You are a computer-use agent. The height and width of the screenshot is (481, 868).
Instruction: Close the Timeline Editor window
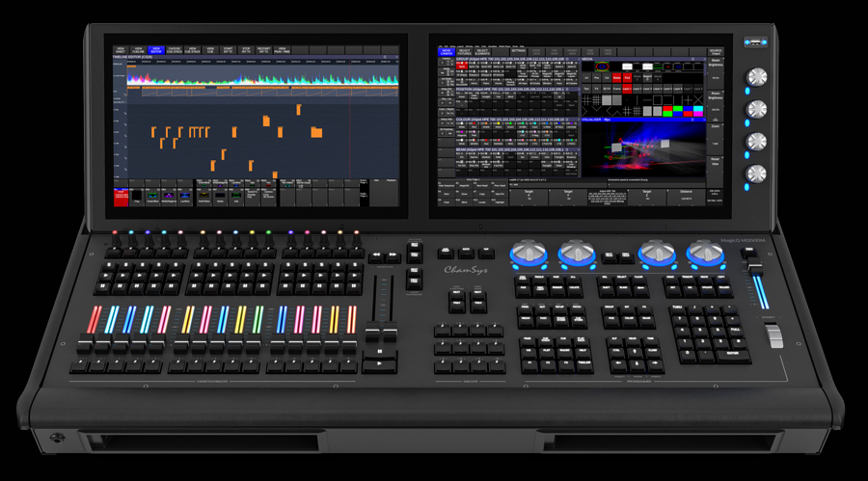coord(396,57)
